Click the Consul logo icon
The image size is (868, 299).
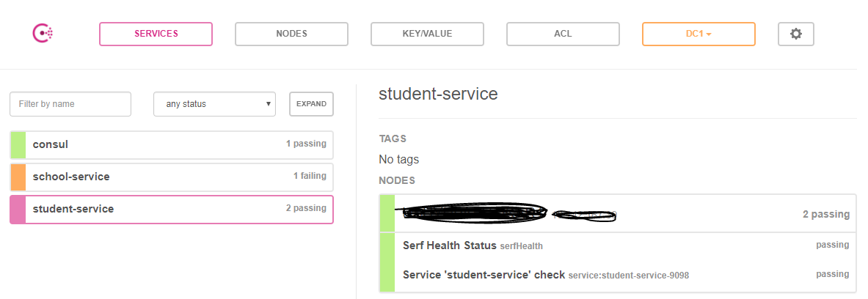pos(43,34)
